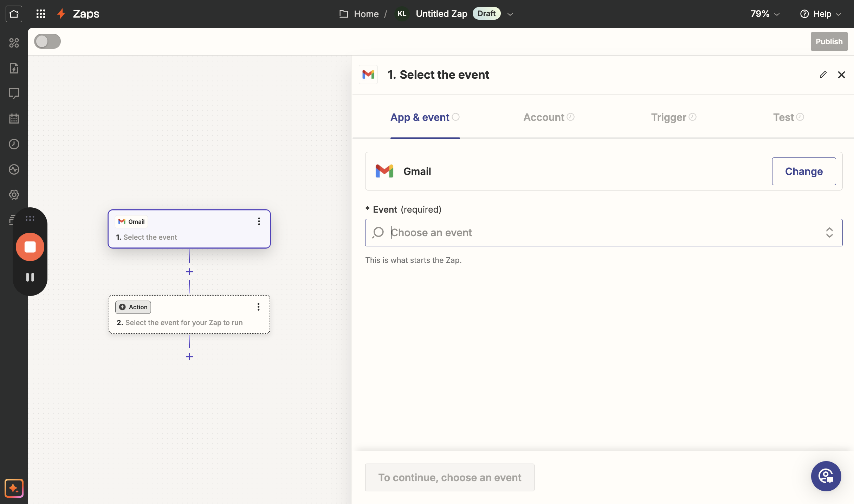This screenshot has height=504, width=854.
Task: Open the Action step three-dot menu
Action: tap(258, 307)
